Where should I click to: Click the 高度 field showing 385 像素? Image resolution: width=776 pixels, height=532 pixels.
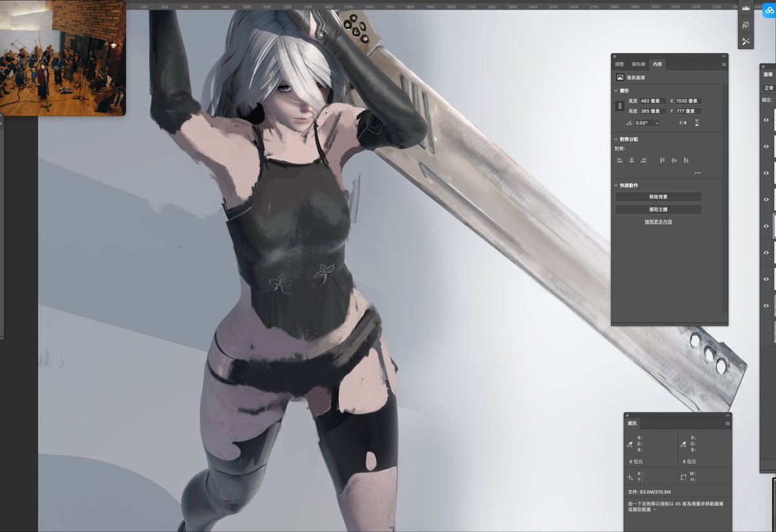click(652, 111)
